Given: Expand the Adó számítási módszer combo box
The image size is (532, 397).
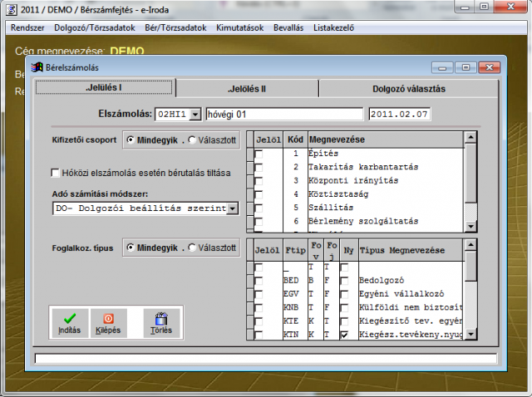Looking at the screenshot, I should click(232, 208).
